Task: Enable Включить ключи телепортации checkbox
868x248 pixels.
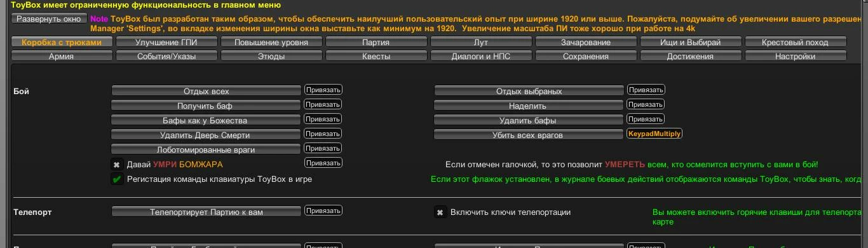Action: (x=440, y=212)
